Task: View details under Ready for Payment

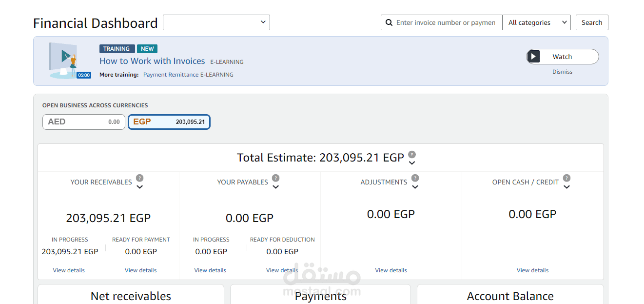Action: coord(140,270)
